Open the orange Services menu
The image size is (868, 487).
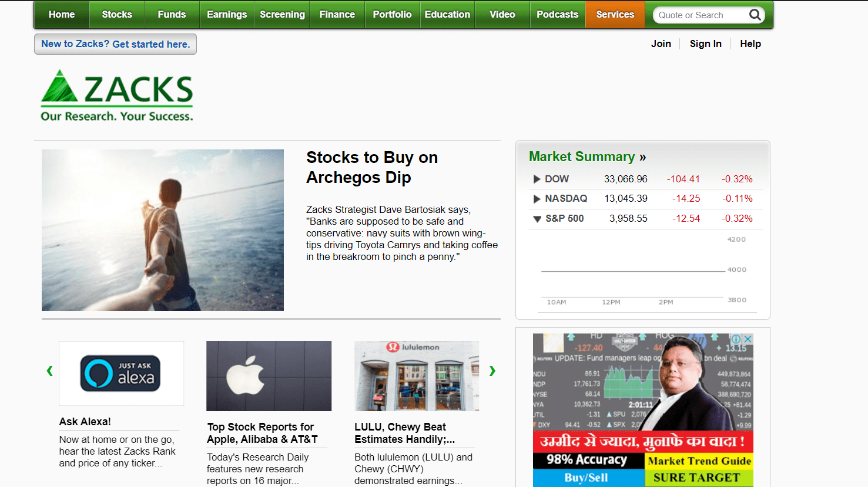[x=615, y=15]
